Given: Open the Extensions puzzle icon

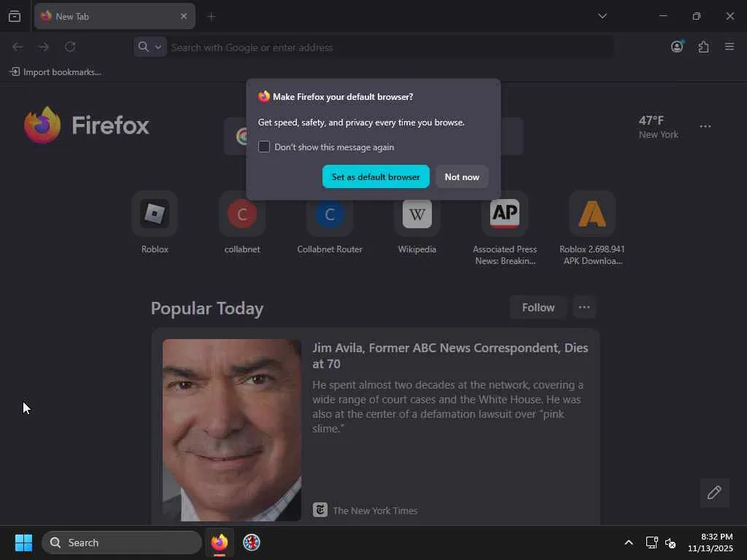Looking at the screenshot, I should [703, 47].
